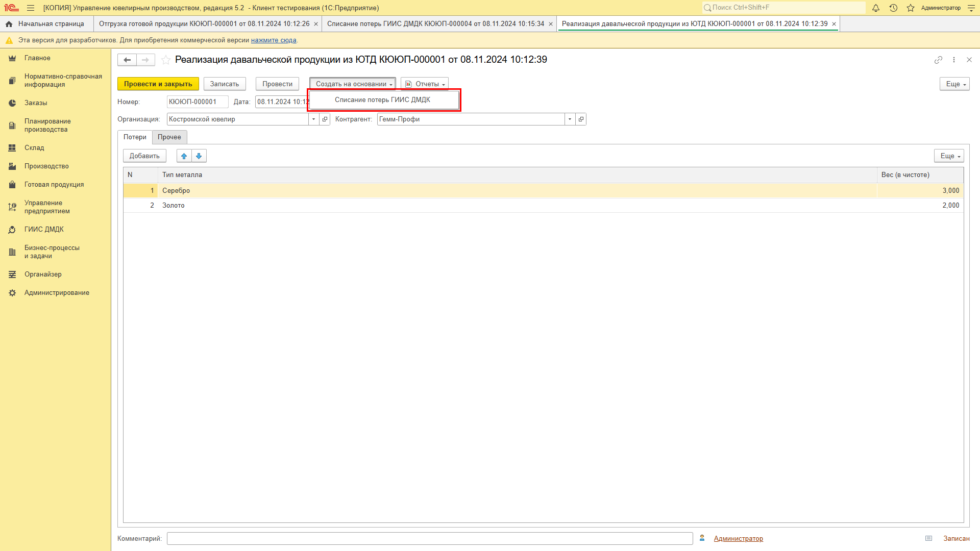Click Органайзер icon in sidebar
The image size is (980, 551).
[12, 274]
